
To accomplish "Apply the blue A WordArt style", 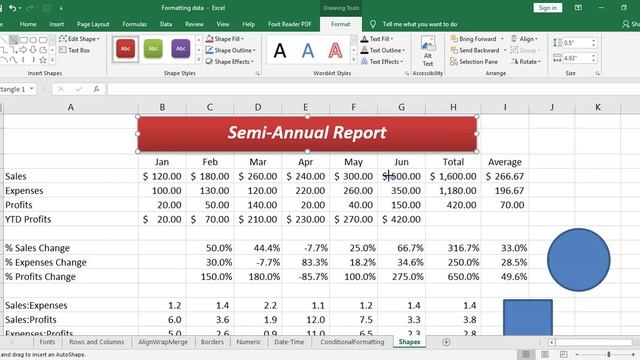I will 308,51.
